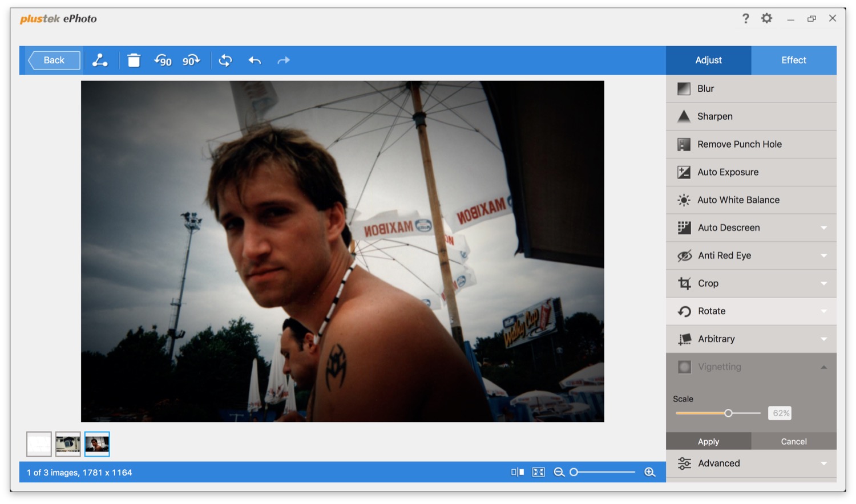Adjust the vignetting Scale slider
Image resolution: width=856 pixels, height=504 pixels.
[728, 413]
